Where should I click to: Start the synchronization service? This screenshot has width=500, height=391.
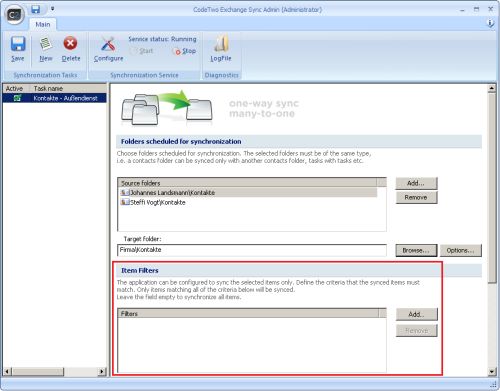(x=142, y=51)
